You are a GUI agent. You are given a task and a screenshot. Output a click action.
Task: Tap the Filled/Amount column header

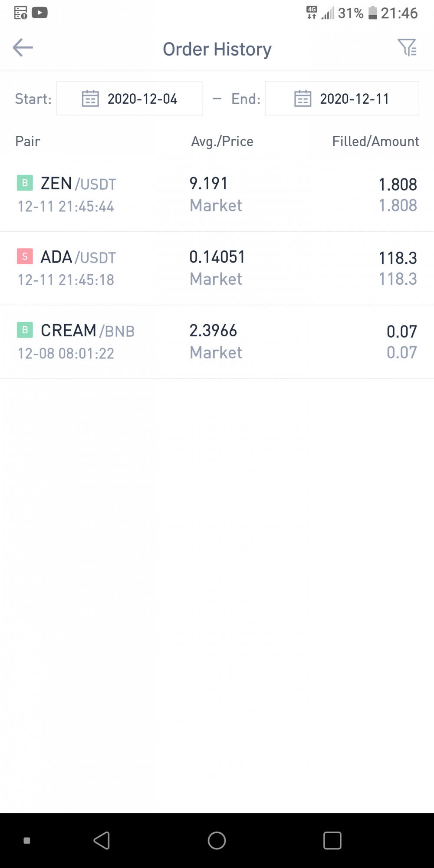click(375, 141)
